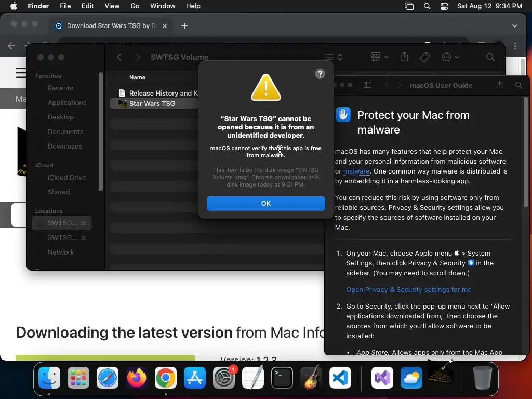This screenshot has width=532, height=399.
Task: Open Finder from the Dock
Action: 49,378
